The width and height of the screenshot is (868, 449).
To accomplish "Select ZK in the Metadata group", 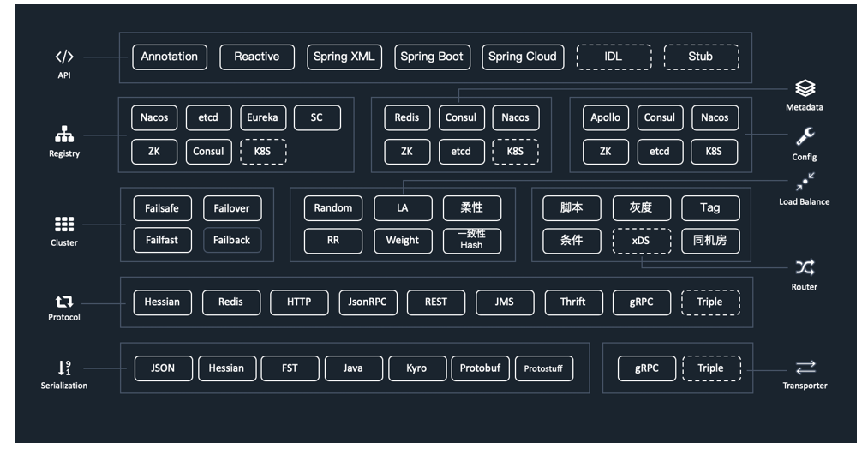I will click(407, 152).
